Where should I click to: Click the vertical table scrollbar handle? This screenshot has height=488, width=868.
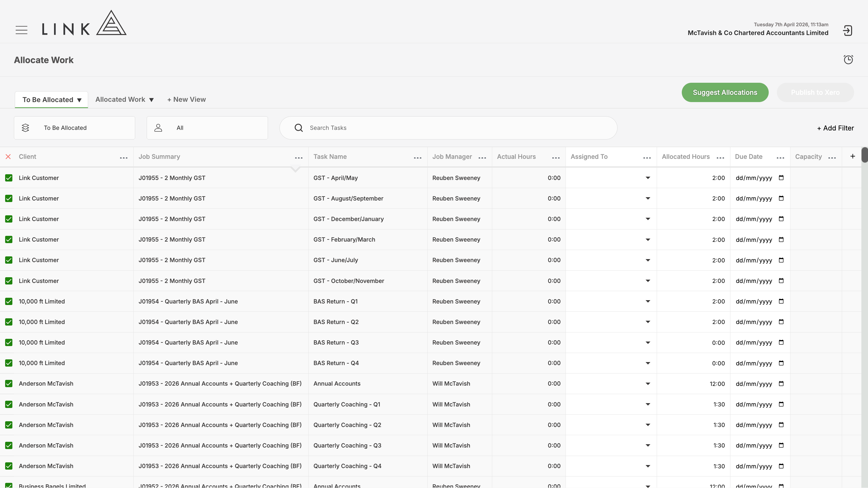(x=864, y=155)
